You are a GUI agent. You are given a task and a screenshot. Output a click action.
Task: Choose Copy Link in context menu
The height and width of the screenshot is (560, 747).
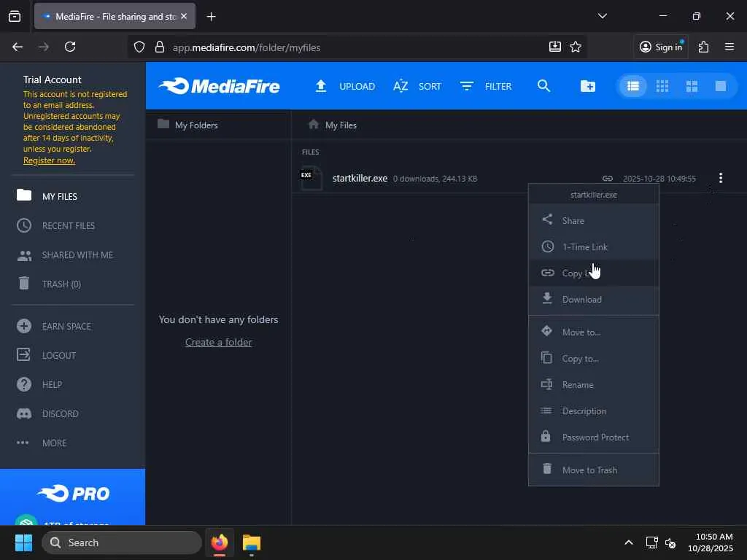[594, 273]
